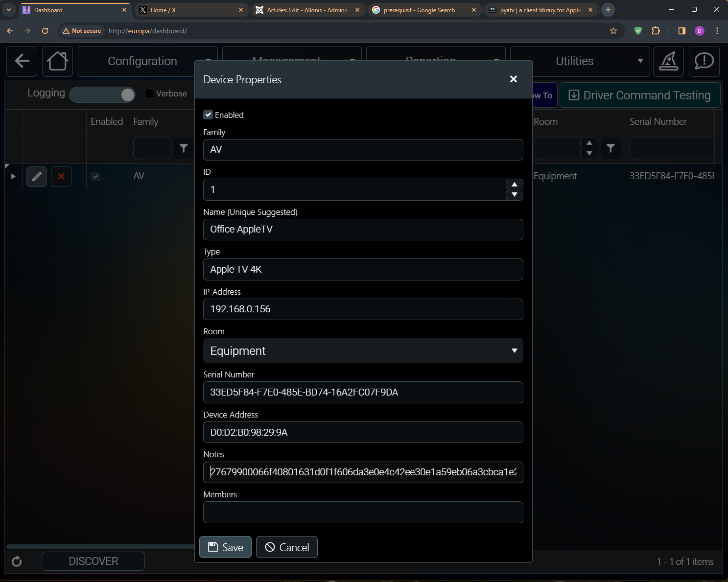Click the DISCOVER button
This screenshot has width=728, height=582.
click(x=93, y=561)
